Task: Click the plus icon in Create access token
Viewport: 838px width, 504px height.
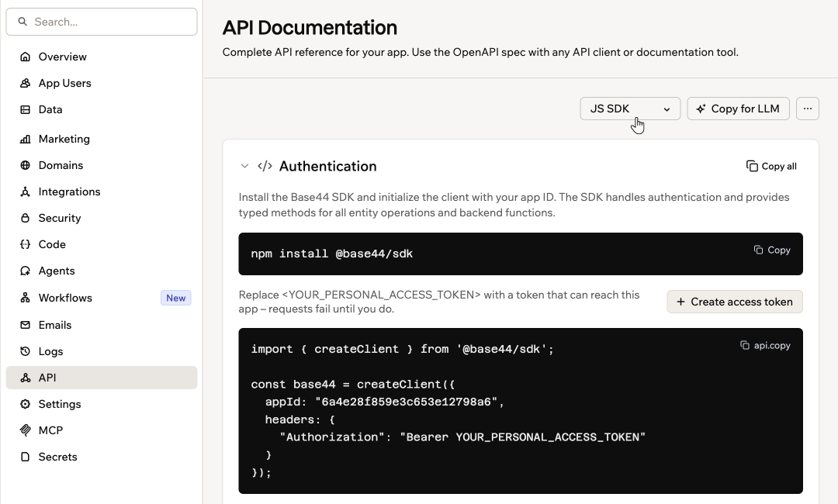Action: (x=681, y=302)
